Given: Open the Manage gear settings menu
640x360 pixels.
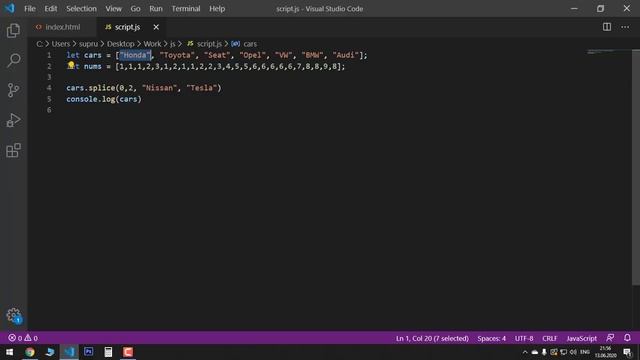Looking at the screenshot, I should point(13,316).
